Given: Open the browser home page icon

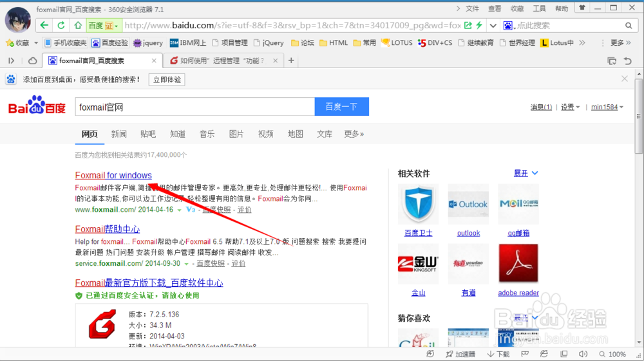Looking at the screenshot, I should click(78, 26).
